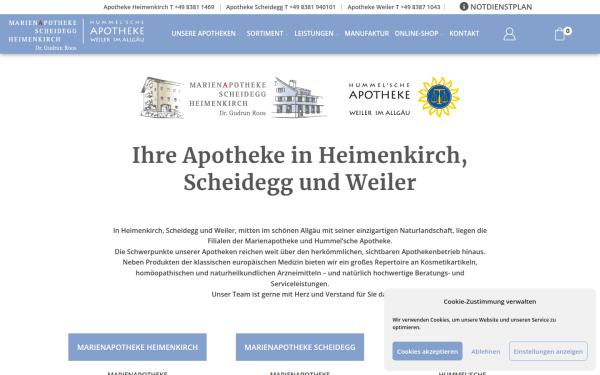Decline cookies with Ablehnen

[x=486, y=351]
